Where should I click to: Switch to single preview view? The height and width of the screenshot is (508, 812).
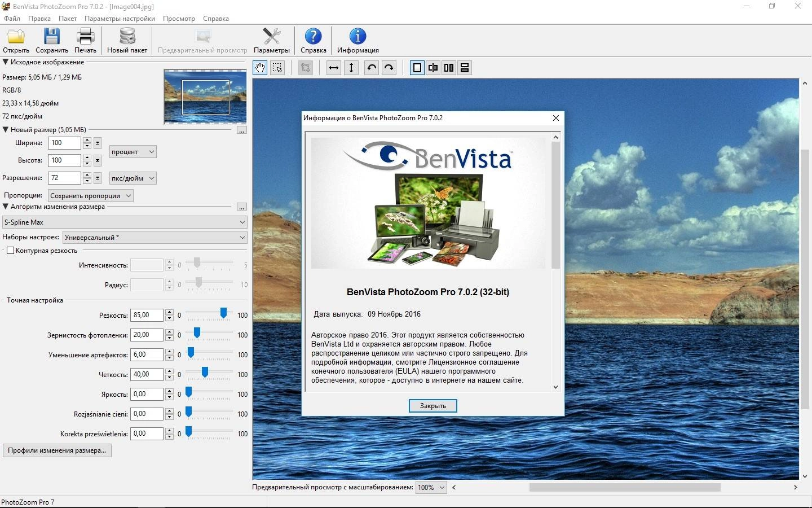417,68
